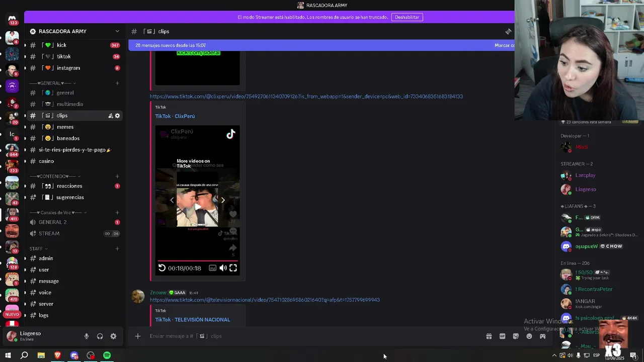Click the TikTok video progress bar
Viewport: 644px width, 362px height.
197,261
